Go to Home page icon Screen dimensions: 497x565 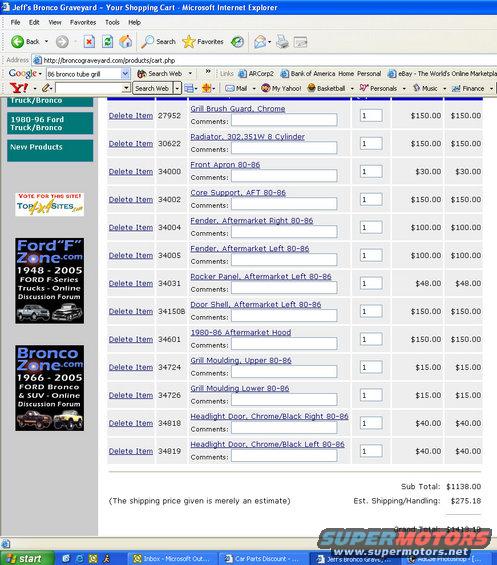[x=125, y=42]
